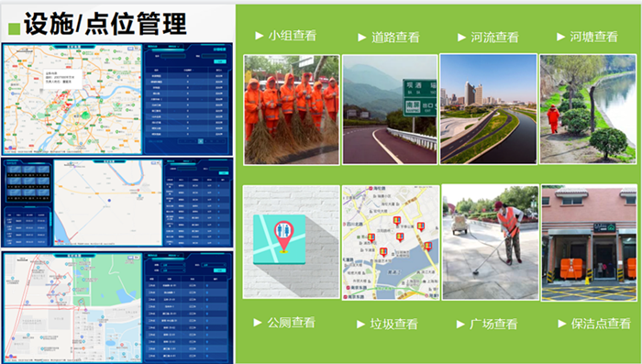Click the highlighted page number in top dashboard
This screenshot has width=642, height=364.
201,141
